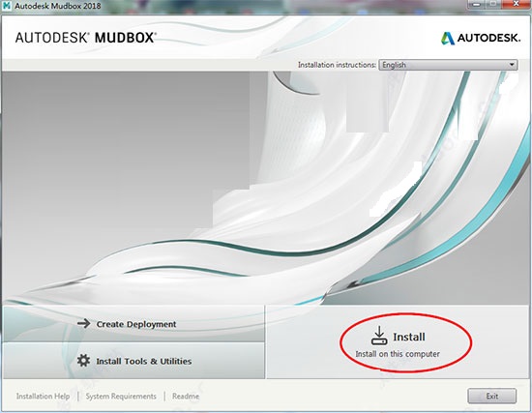
Task: Click the Autodesk Mudbox heading
Action: (85, 38)
